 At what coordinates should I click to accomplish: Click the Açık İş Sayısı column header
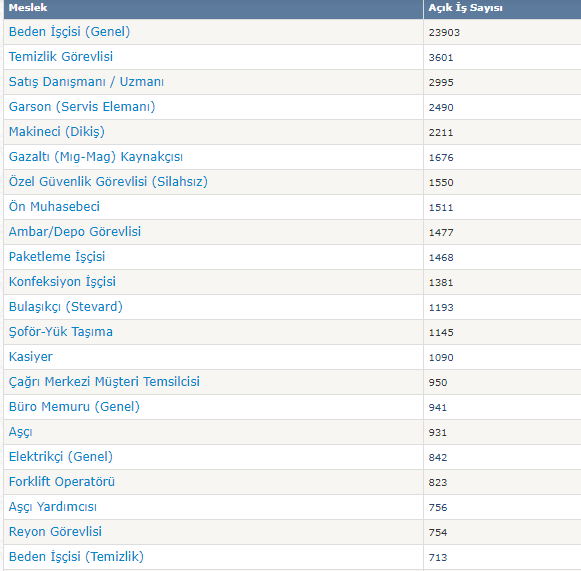(x=465, y=8)
